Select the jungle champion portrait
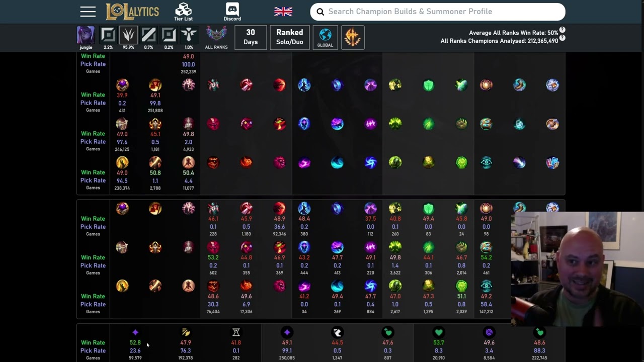 pos(86,35)
